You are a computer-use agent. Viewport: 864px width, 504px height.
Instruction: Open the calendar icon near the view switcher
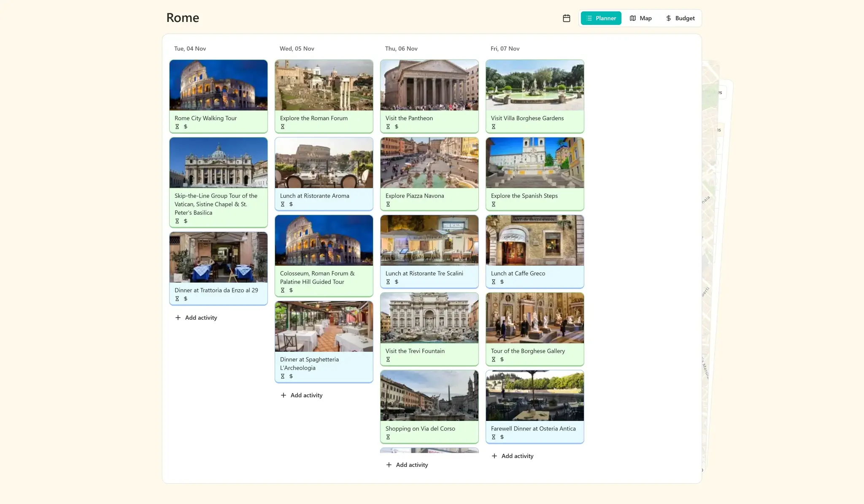(x=566, y=18)
